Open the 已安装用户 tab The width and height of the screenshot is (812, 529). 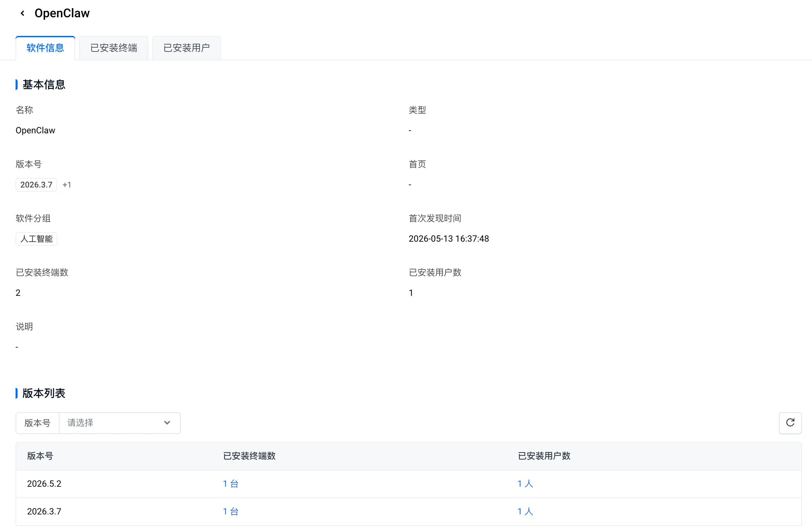[187, 48]
